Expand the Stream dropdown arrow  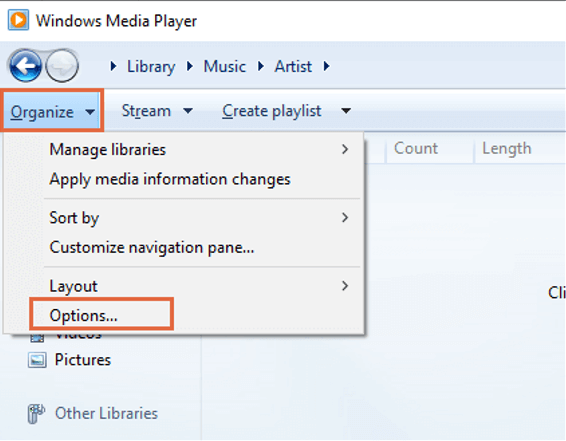(188, 110)
